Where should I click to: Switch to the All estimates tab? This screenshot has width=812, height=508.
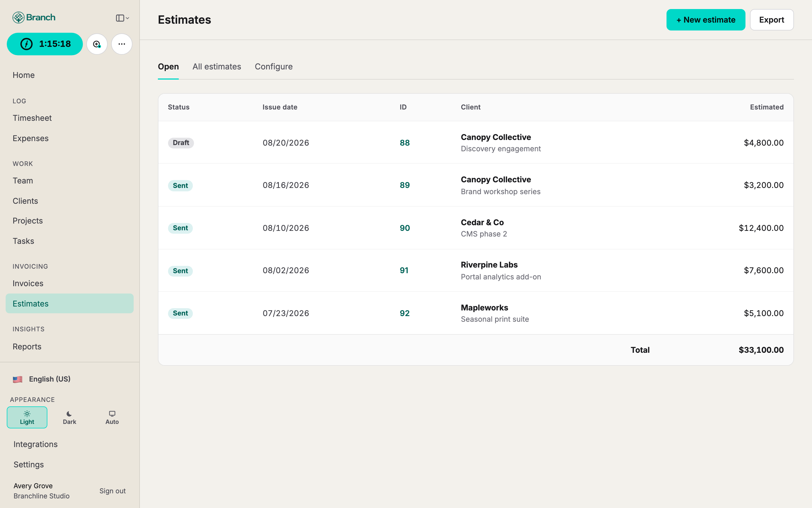pyautogui.click(x=217, y=67)
